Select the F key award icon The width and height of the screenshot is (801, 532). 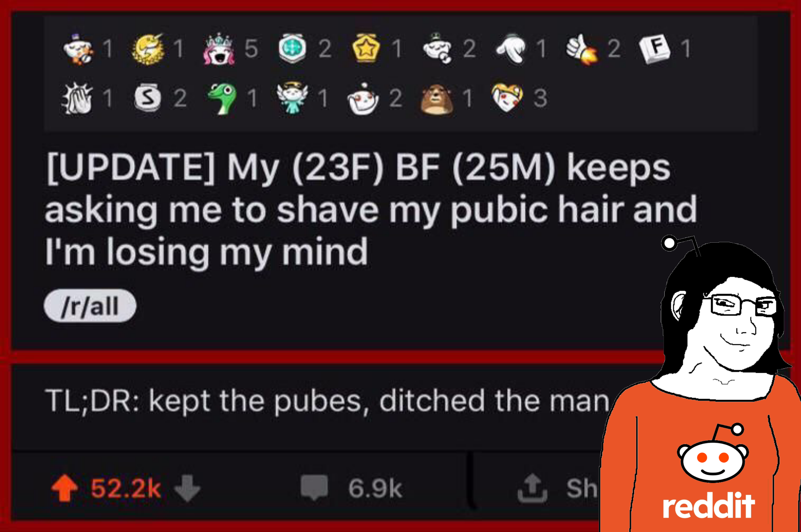click(654, 49)
